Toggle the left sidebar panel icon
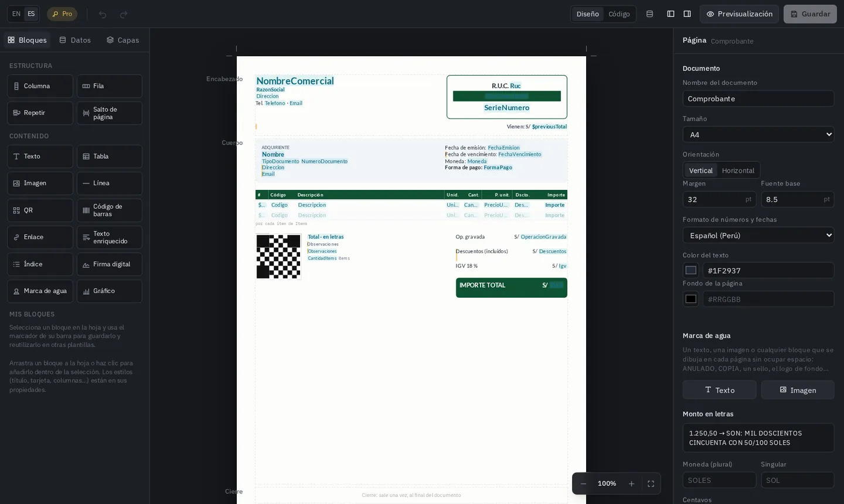This screenshot has height=504, width=844. 671,14
